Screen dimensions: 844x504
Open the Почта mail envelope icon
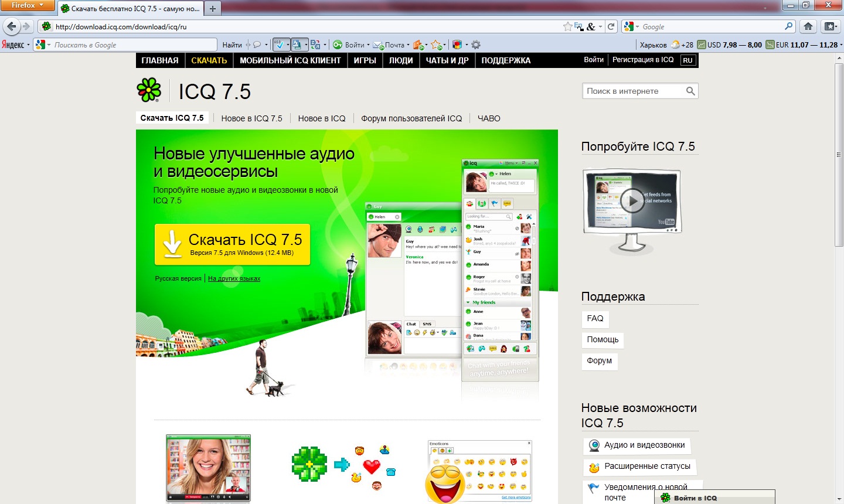(378, 45)
